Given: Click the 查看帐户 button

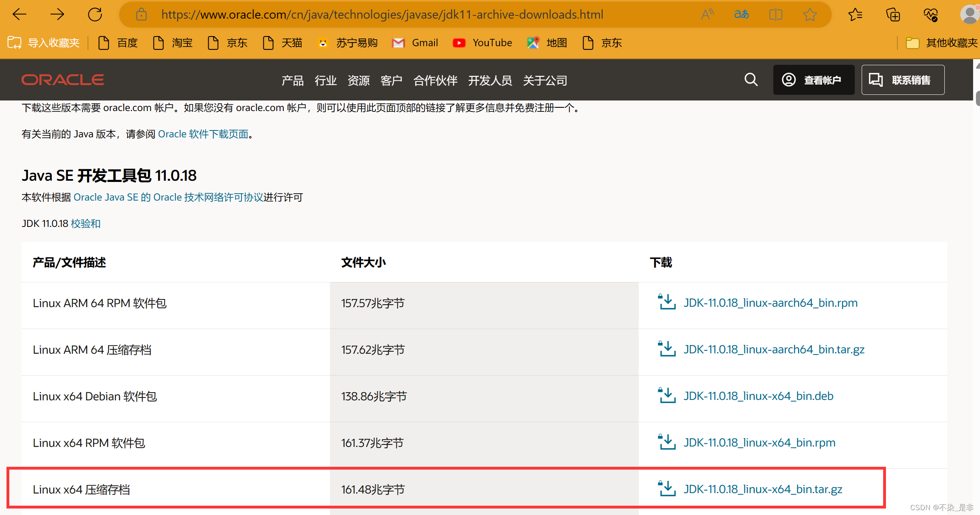Looking at the screenshot, I should pos(814,80).
